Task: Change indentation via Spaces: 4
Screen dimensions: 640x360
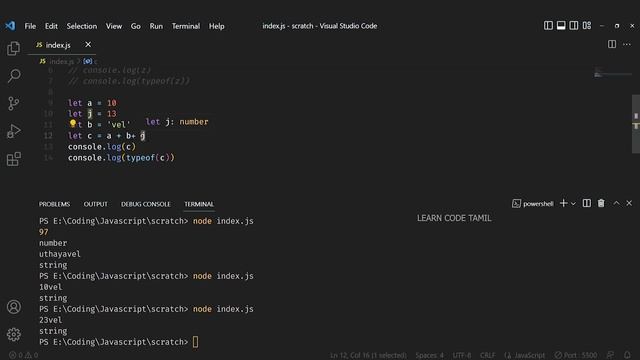Action: click(429, 355)
